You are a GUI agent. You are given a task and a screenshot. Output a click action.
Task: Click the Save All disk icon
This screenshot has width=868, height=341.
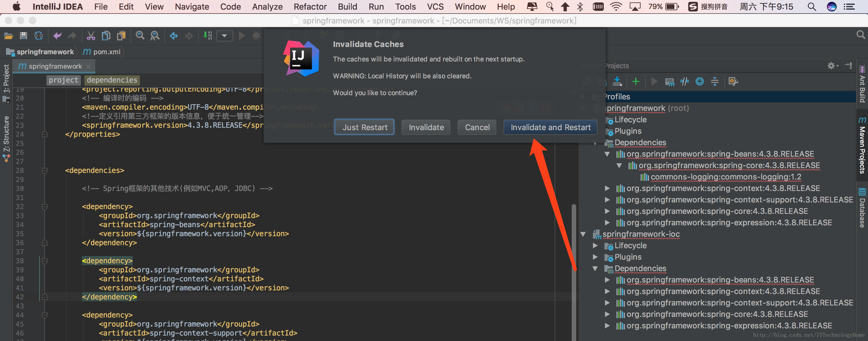[x=23, y=36]
